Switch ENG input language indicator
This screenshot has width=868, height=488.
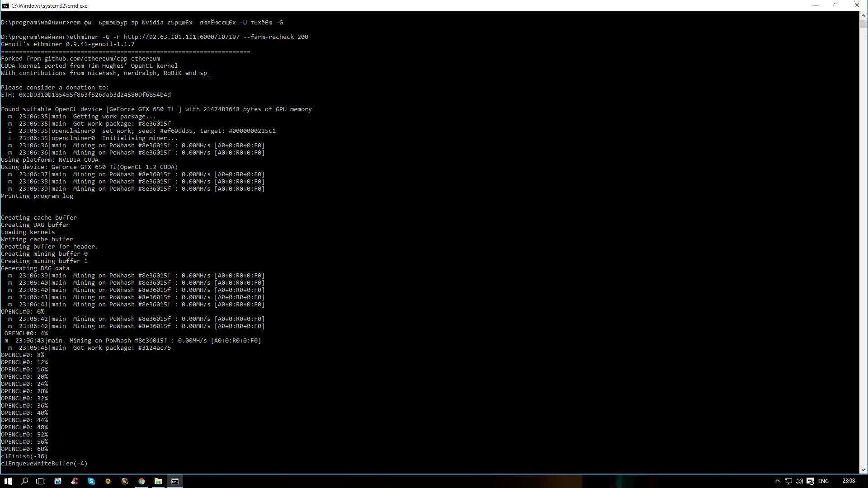pos(823,481)
